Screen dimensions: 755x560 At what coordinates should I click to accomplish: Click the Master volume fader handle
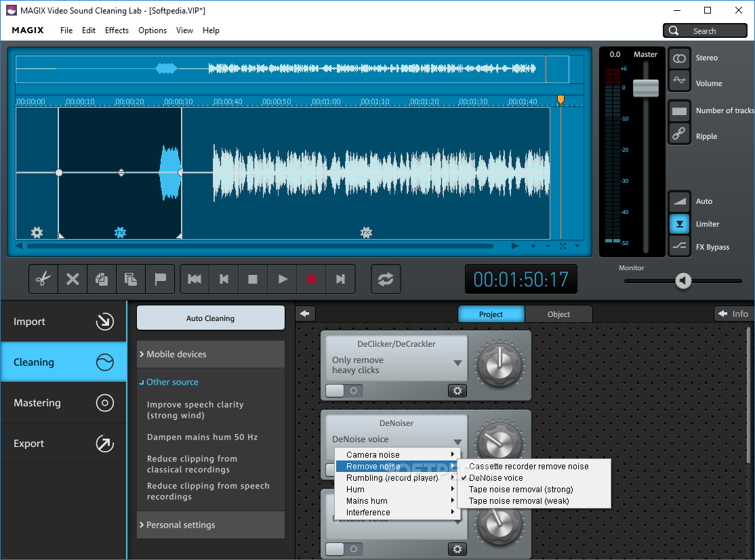point(646,88)
